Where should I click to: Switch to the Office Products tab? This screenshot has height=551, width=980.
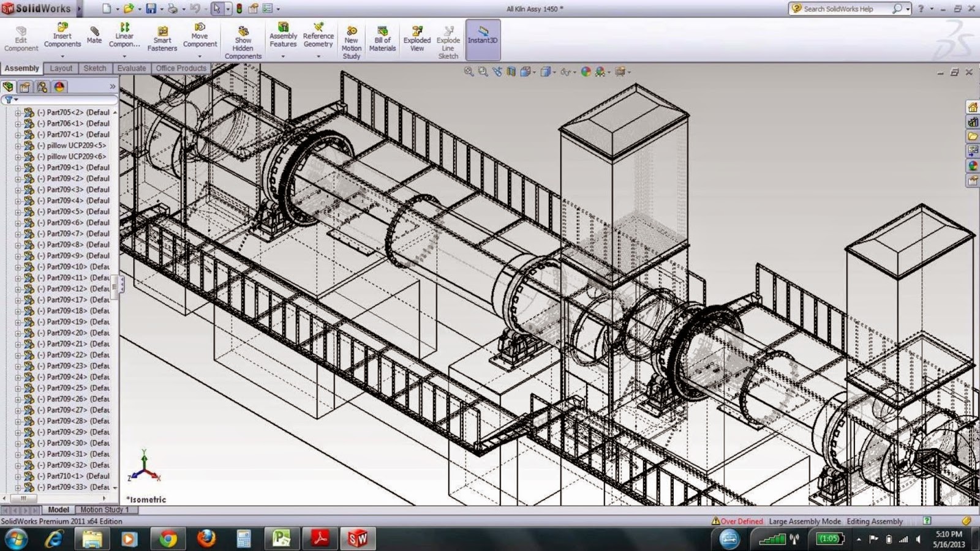(x=181, y=68)
